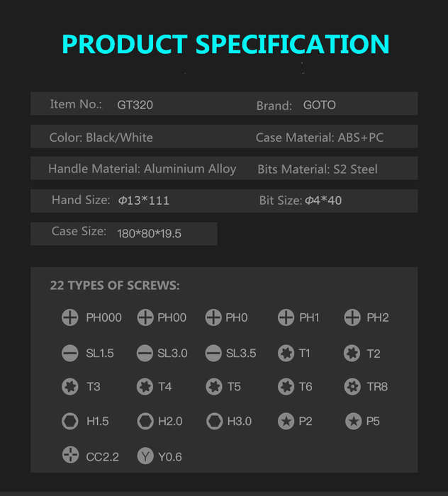Click the SL1.5 slotted screw icon
Screen dimensions: 448x496
click(x=70, y=353)
